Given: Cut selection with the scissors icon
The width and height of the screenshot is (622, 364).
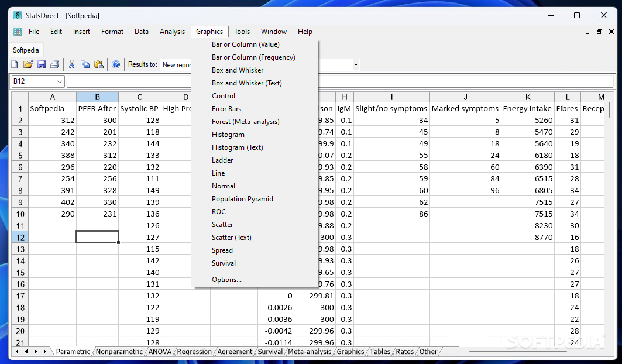Looking at the screenshot, I should (72, 64).
